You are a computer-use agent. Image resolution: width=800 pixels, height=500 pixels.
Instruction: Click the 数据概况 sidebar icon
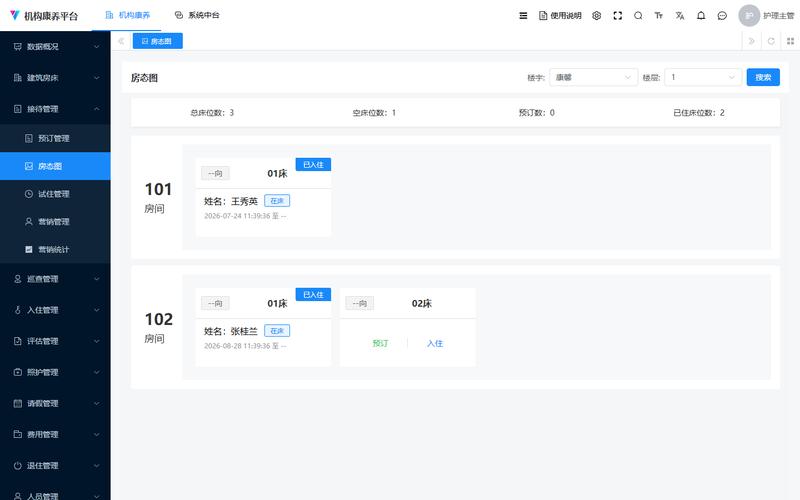18,47
